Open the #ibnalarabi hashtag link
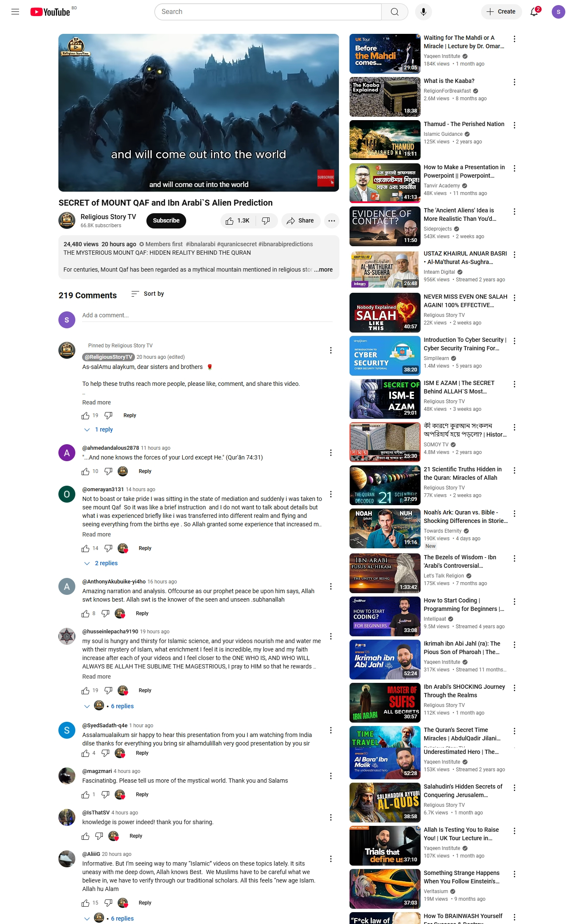Viewport: 578px width, 924px height. point(200,244)
